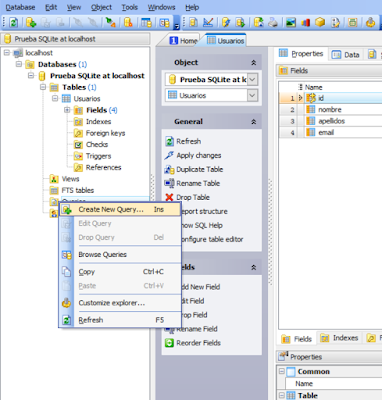This screenshot has width=382, height=400.
Task: Open the Usuarios table dropdown
Action: (x=253, y=96)
